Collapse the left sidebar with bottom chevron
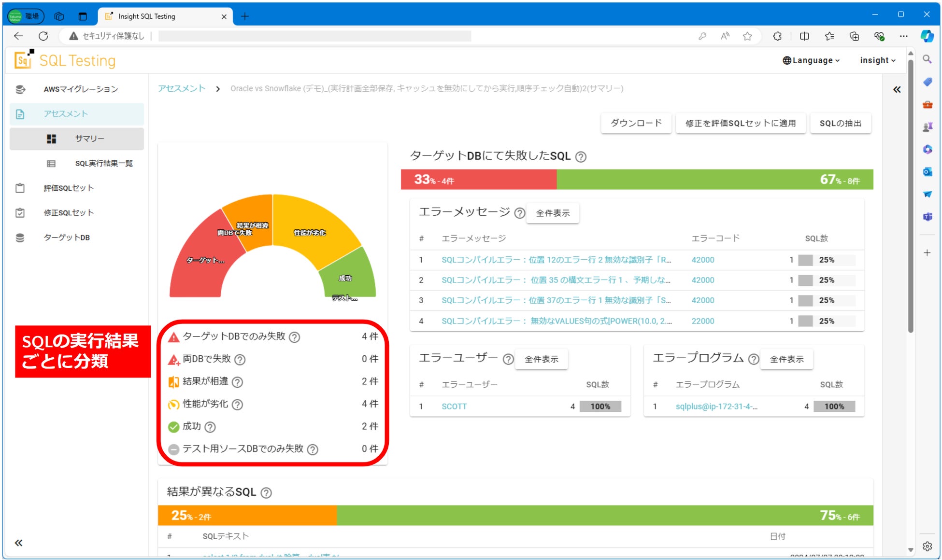 (18, 543)
